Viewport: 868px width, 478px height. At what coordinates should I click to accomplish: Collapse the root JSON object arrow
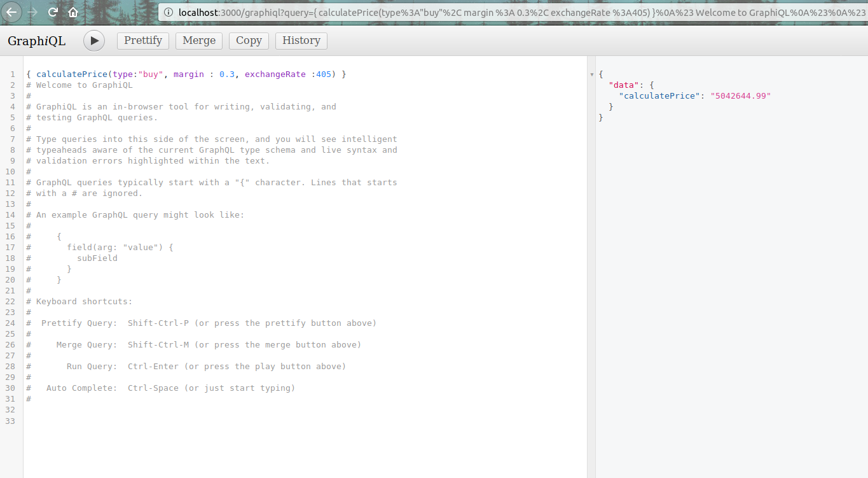click(x=592, y=75)
